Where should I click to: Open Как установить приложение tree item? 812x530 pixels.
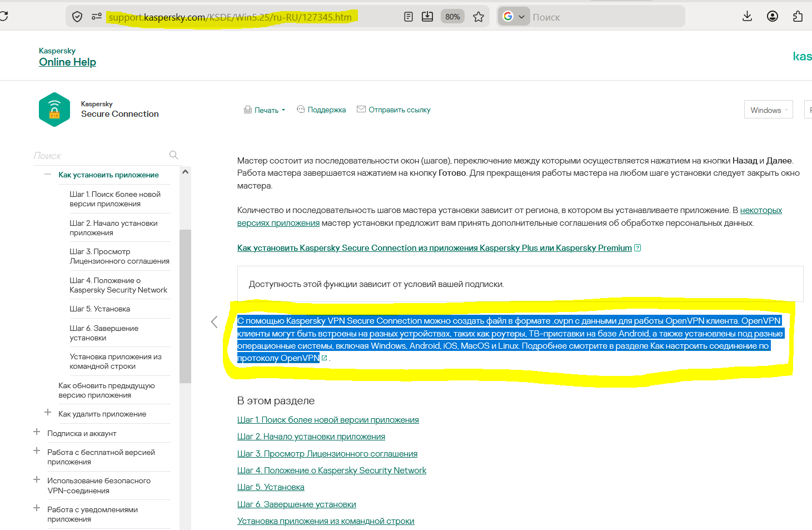pos(108,175)
